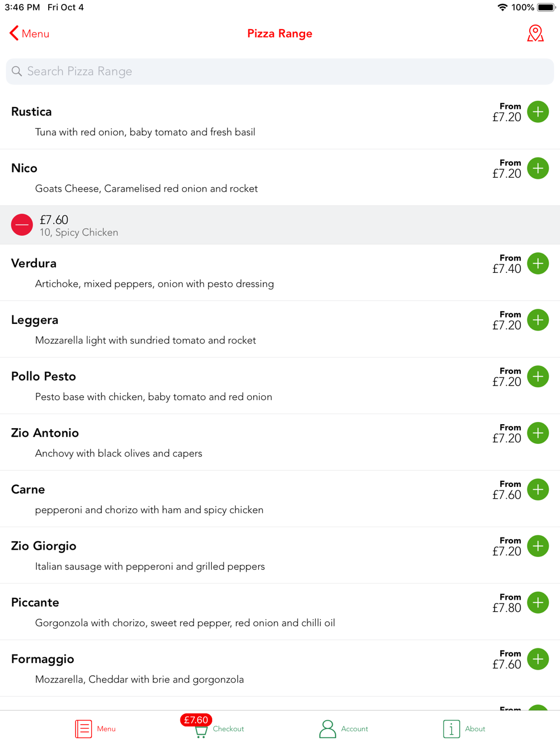
Task: Focus the Search Pizza Range field
Action: coord(280,71)
